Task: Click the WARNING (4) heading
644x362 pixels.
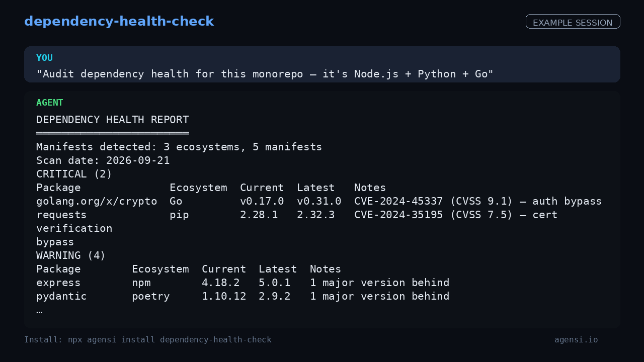Action: [71, 255]
